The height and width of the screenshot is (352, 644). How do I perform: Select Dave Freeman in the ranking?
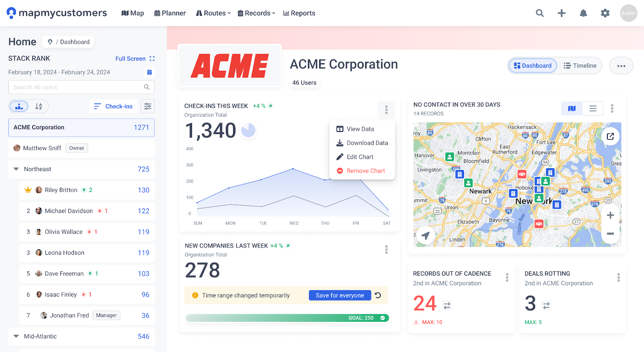tap(87, 274)
